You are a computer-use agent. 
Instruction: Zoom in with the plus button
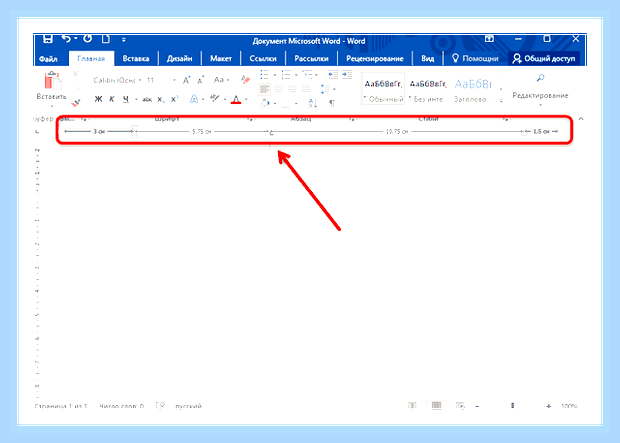[548, 406]
